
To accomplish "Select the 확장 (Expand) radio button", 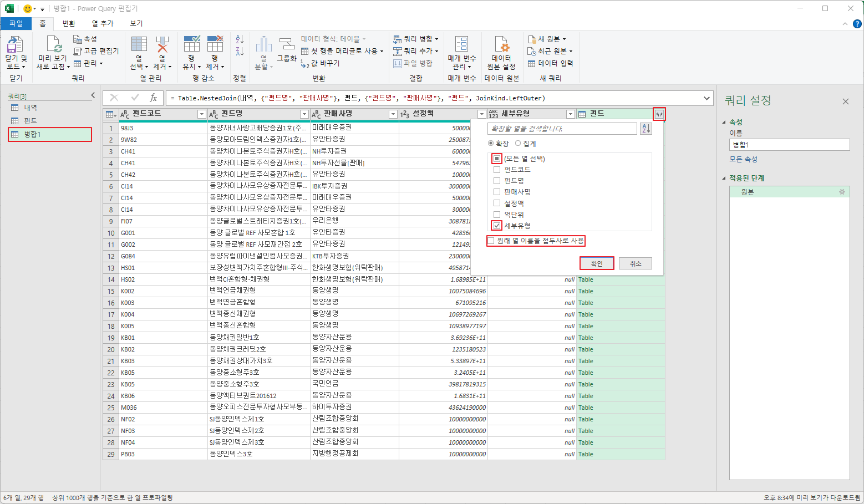I will 491,143.
